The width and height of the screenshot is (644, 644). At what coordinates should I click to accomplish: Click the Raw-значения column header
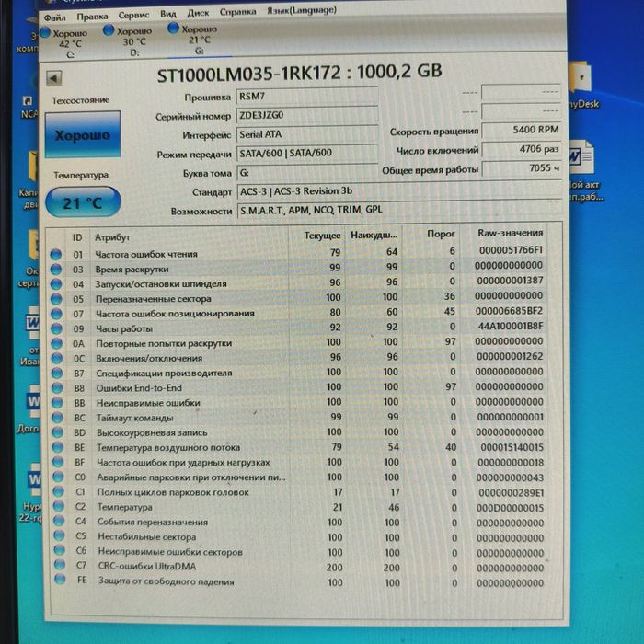[510, 233]
